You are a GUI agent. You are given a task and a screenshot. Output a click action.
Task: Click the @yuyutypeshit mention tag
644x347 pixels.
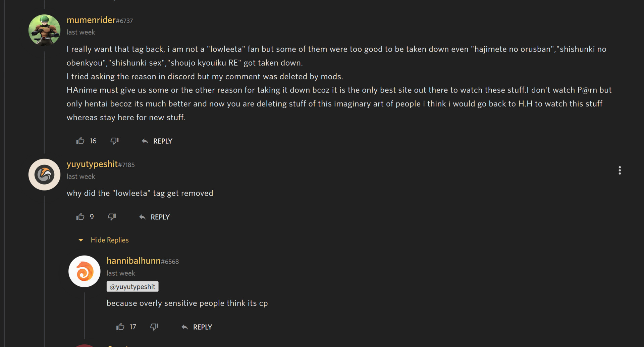coord(132,287)
